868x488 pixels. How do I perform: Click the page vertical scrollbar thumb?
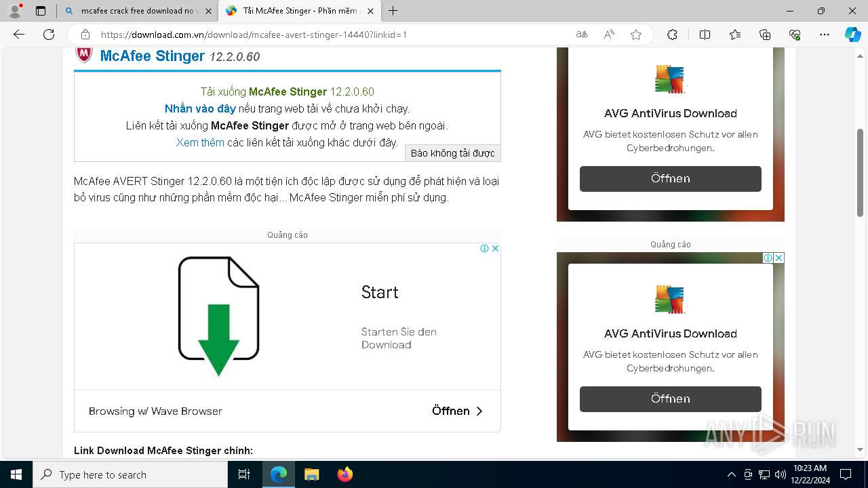click(861, 173)
